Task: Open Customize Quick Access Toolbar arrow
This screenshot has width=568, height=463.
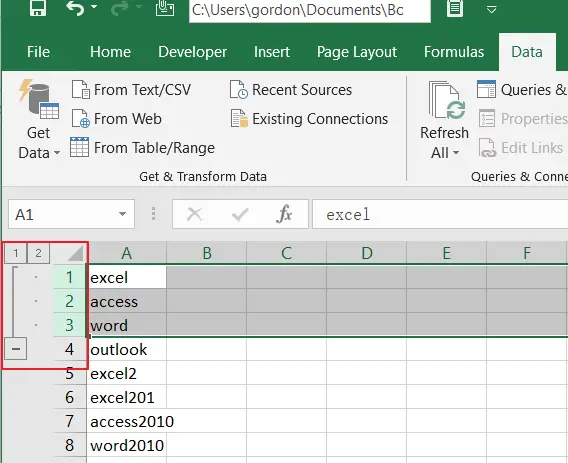Action: pos(491,9)
